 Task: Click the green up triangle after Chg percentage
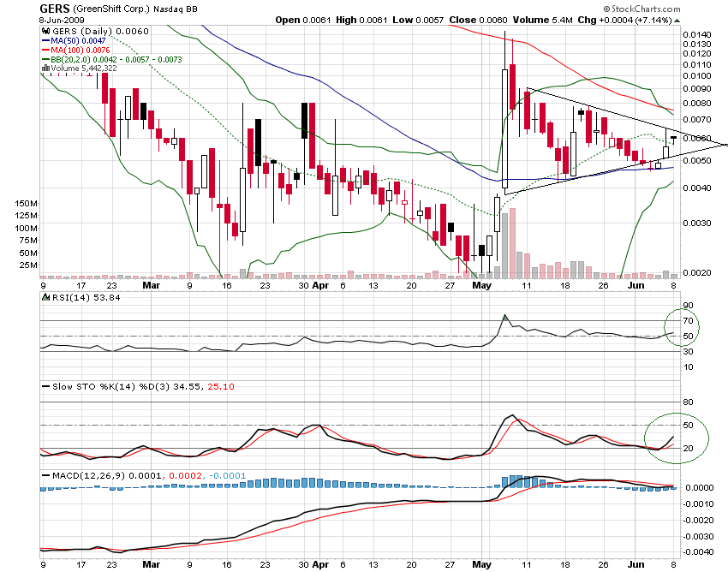pos(677,21)
